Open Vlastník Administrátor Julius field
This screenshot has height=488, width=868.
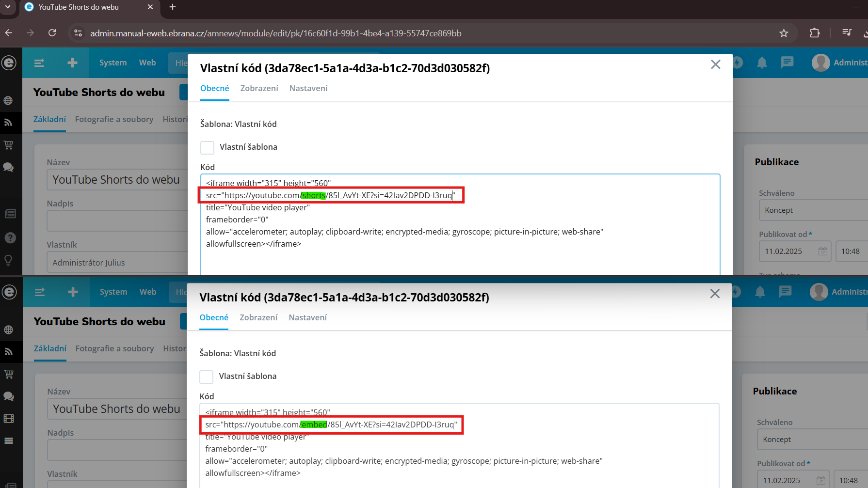coord(118,262)
